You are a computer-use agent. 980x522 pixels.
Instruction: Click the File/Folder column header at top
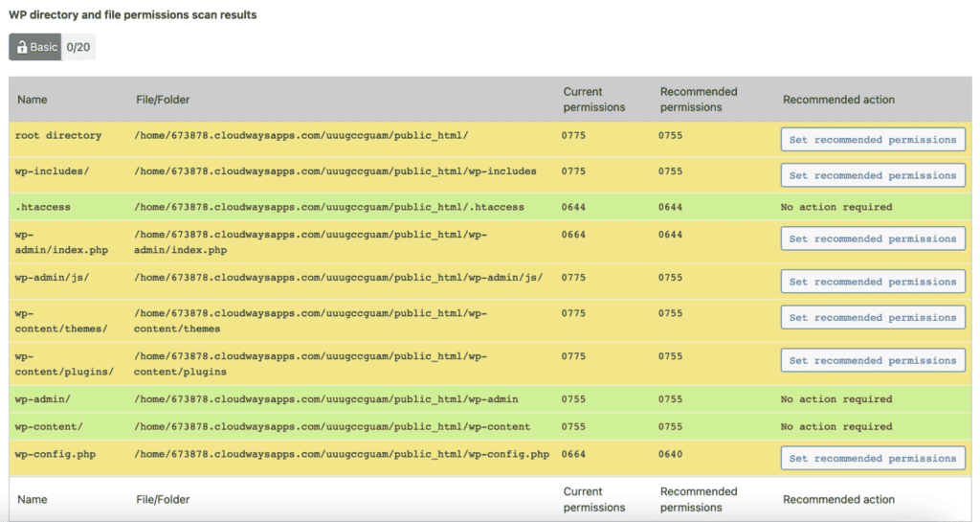pyautogui.click(x=163, y=100)
